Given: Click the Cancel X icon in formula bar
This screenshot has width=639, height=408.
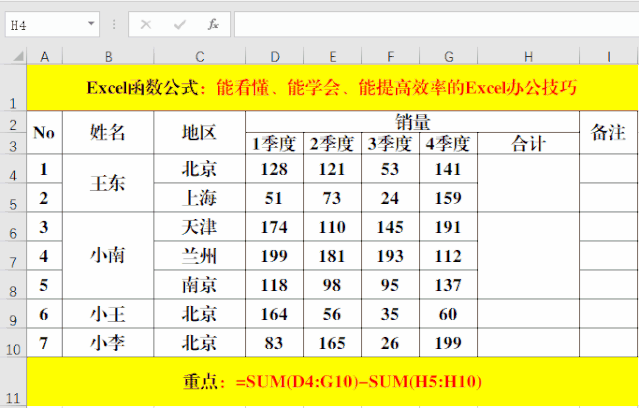Looking at the screenshot, I should [x=146, y=25].
